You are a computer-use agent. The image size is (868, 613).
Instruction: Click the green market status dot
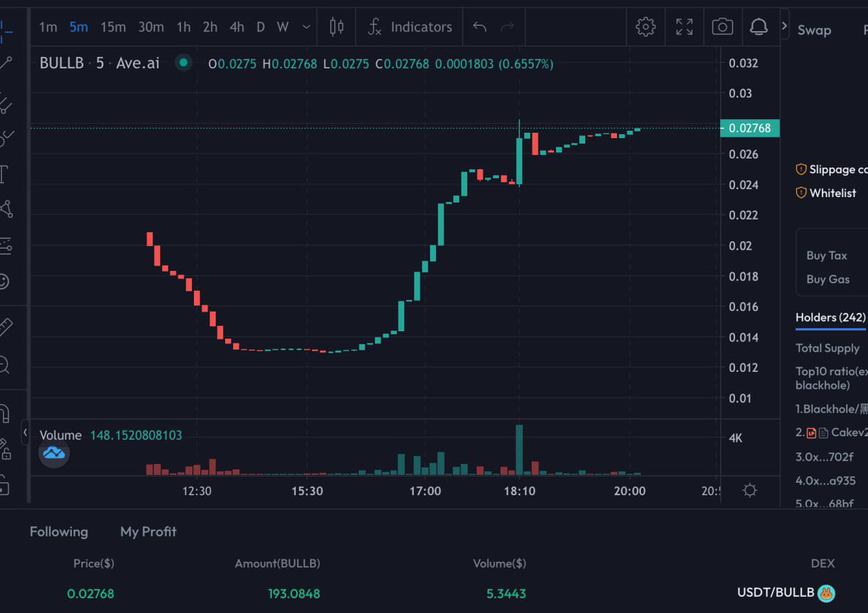(x=184, y=63)
